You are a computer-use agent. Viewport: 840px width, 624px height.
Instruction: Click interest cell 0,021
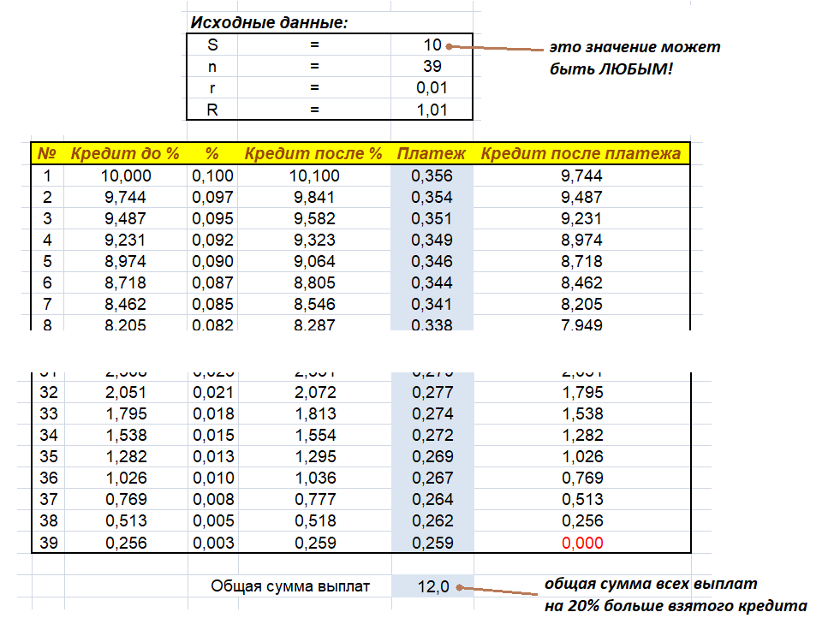[214, 392]
